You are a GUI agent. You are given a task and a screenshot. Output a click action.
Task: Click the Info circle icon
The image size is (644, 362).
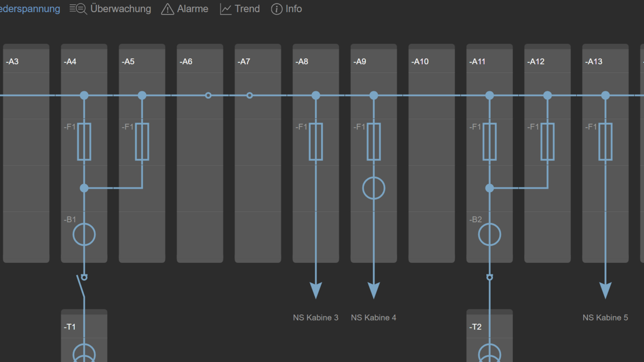coord(277,9)
